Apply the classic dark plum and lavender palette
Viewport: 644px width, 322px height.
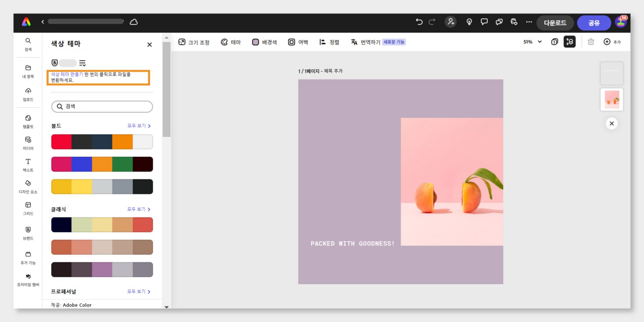tap(102, 270)
